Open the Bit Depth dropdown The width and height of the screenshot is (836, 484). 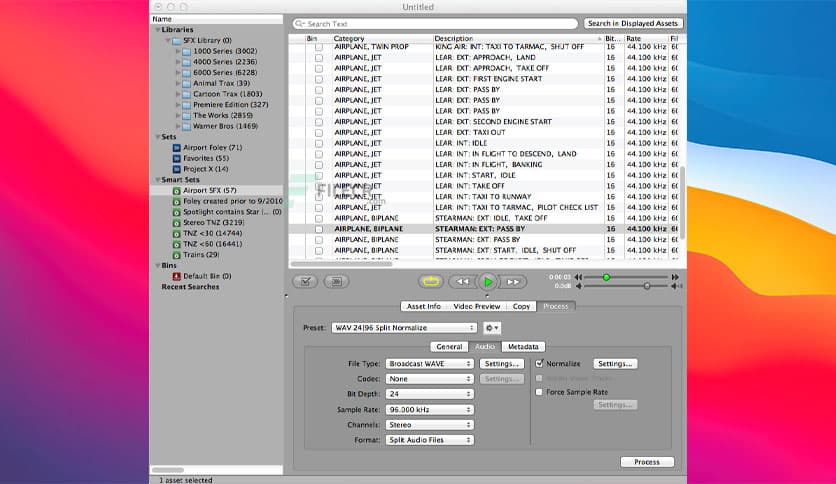pos(430,394)
